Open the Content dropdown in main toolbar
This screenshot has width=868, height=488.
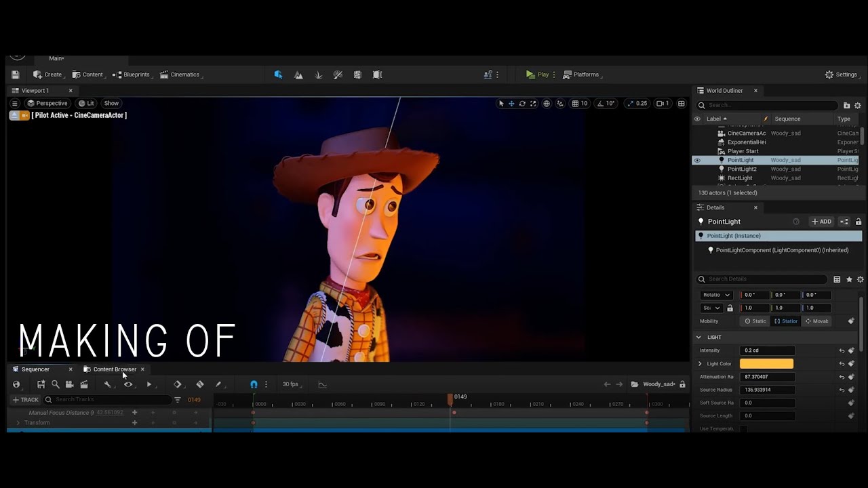pyautogui.click(x=88, y=75)
